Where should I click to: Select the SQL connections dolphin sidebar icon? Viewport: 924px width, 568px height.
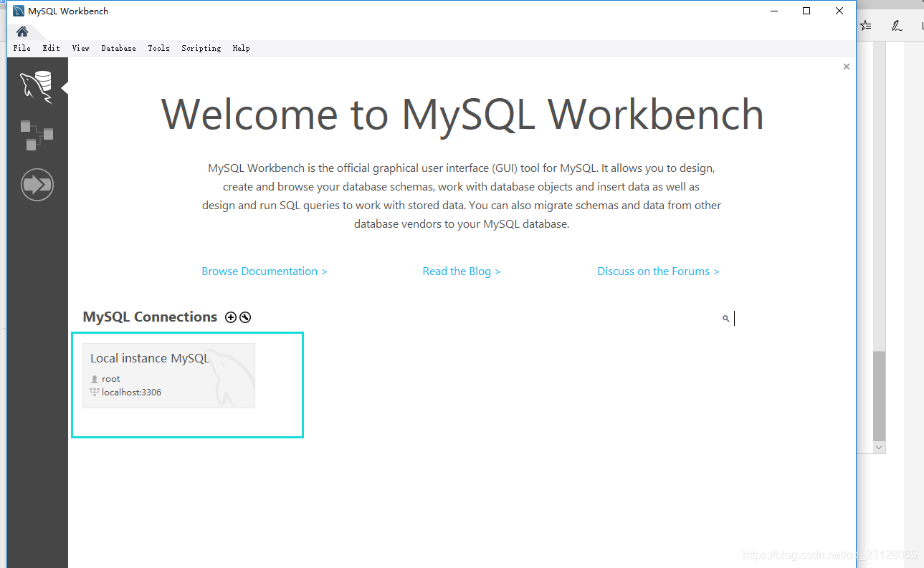tap(36, 85)
